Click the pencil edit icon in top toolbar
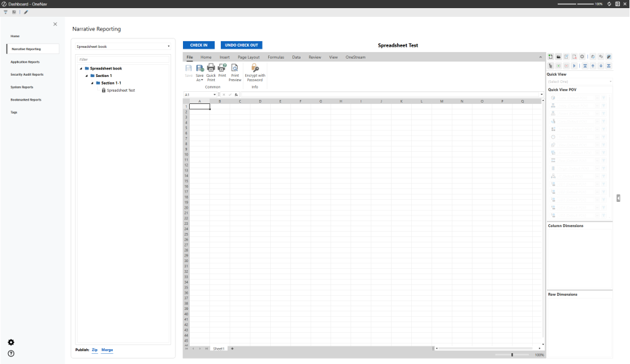630x364 pixels. [x=26, y=12]
